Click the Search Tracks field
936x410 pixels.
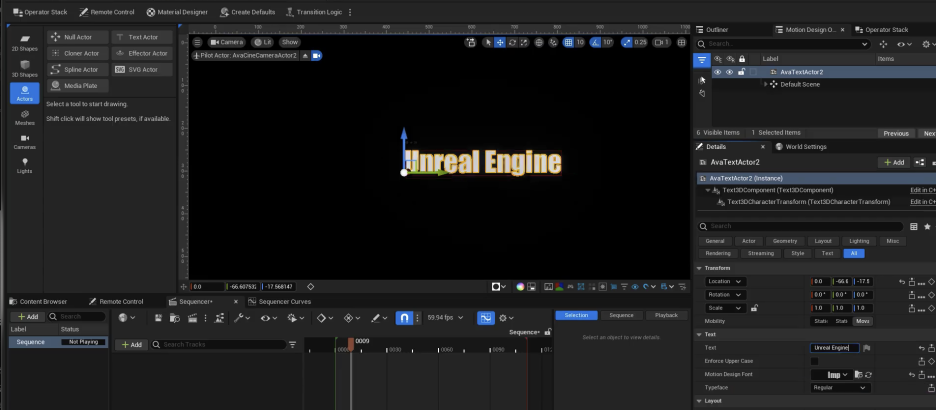(218, 345)
